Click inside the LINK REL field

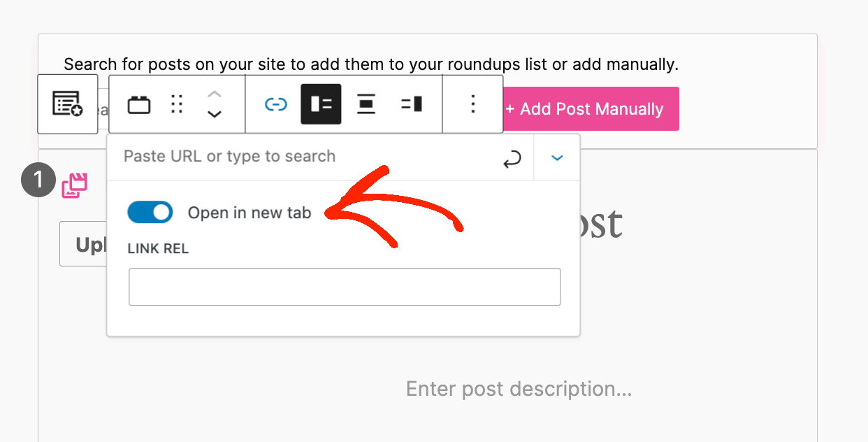pos(345,287)
